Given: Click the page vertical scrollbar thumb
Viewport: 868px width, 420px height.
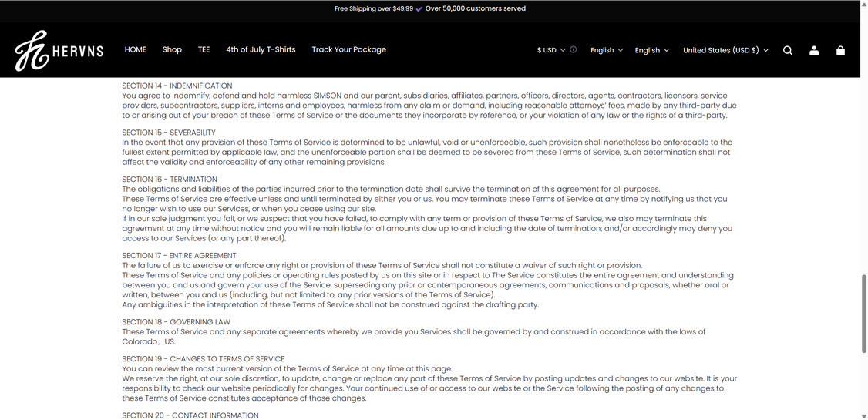Looking at the screenshot, I should coord(864,314).
